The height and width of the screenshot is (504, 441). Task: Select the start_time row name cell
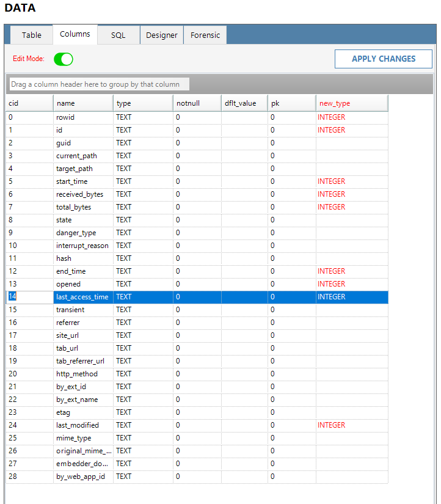tap(83, 181)
